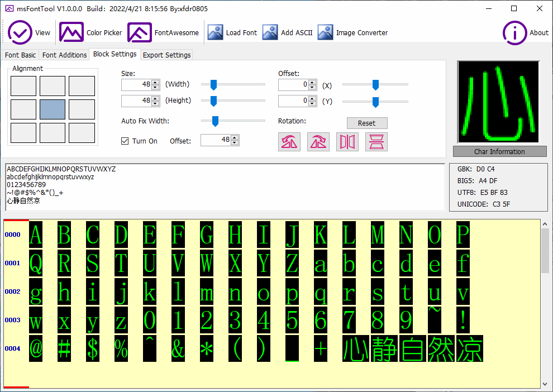Select the middle-left alignment cell
553x392 pixels.
click(x=23, y=109)
